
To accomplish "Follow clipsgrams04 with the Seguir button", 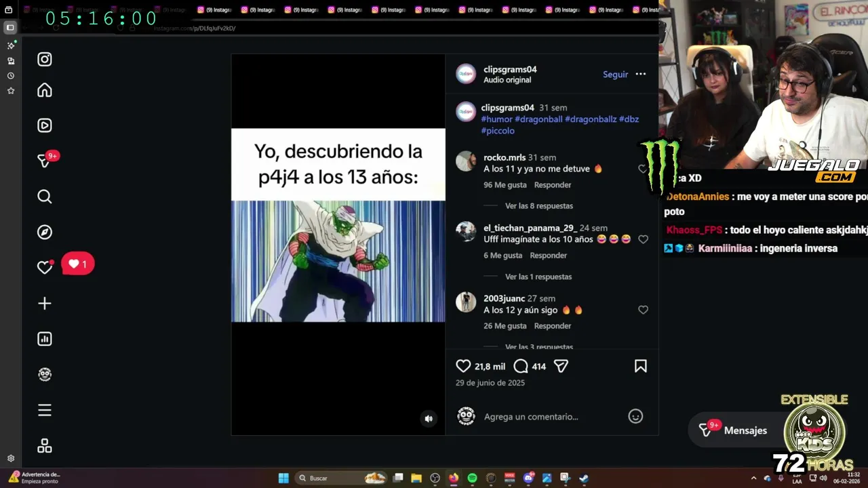I will pyautogui.click(x=616, y=75).
